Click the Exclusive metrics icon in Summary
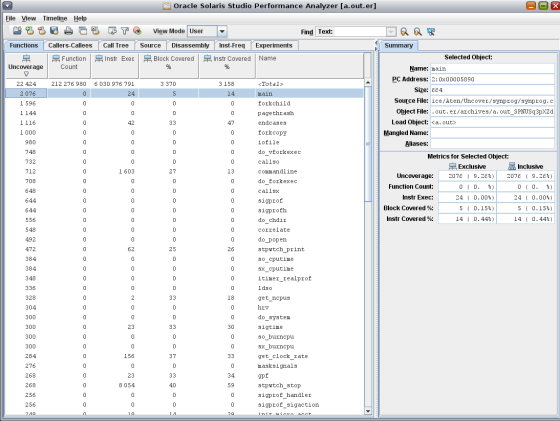Image resolution: width=560 pixels, height=421 pixels. 452,166
